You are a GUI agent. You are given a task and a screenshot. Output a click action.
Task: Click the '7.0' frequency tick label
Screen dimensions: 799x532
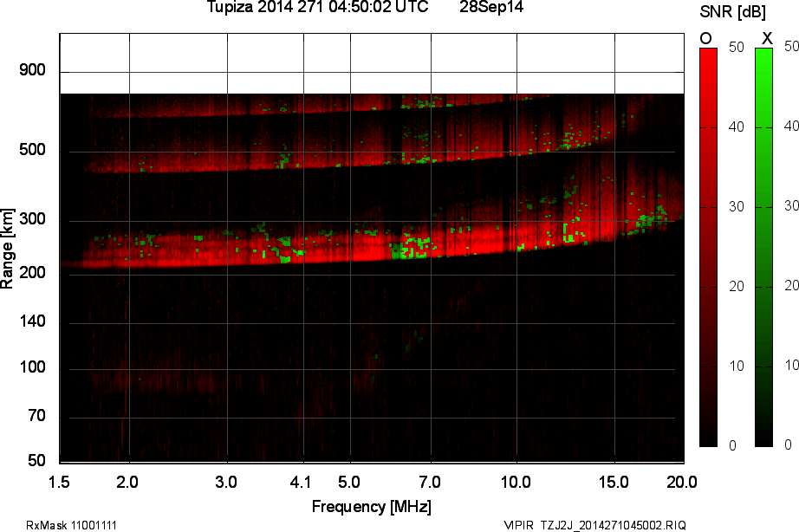coord(430,482)
